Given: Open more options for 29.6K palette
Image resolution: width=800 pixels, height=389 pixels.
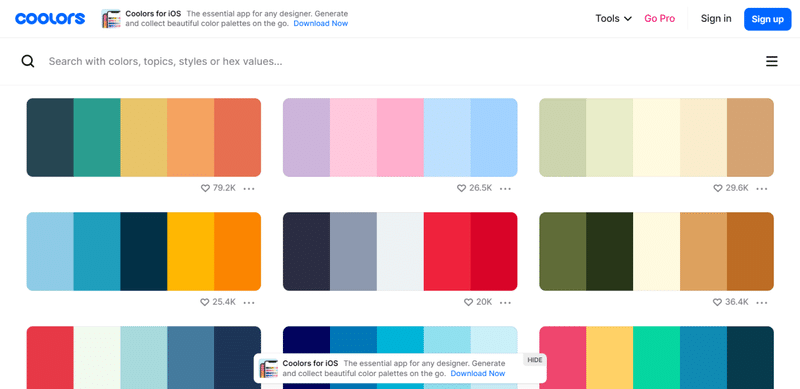Looking at the screenshot, I should 762,189.
